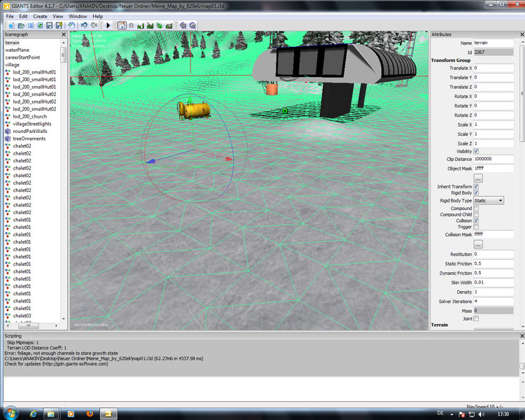
Task: Enable the Compound Child checkbox
Action: coord(476,214)
